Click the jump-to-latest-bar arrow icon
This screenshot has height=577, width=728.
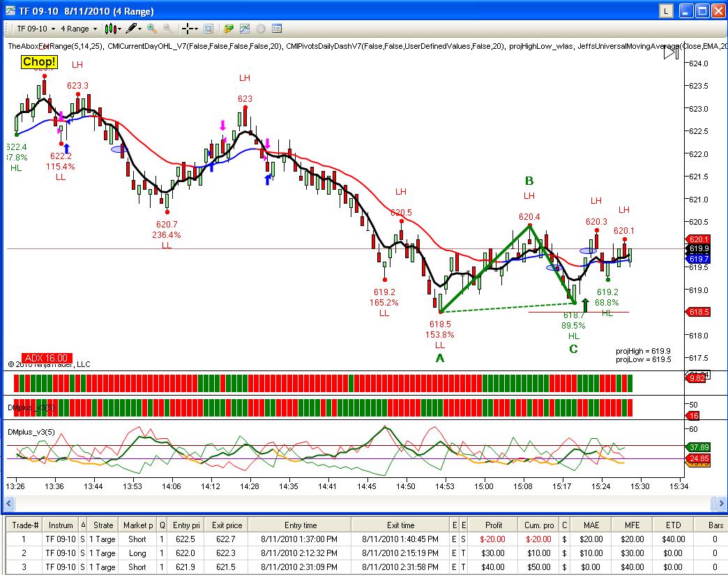pyautogui.click(x=672, y=52)
